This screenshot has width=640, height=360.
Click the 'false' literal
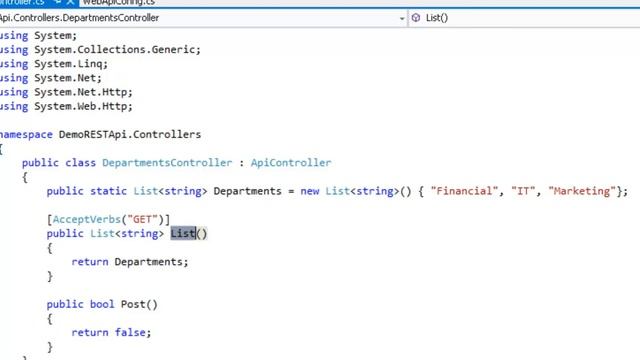130,333
